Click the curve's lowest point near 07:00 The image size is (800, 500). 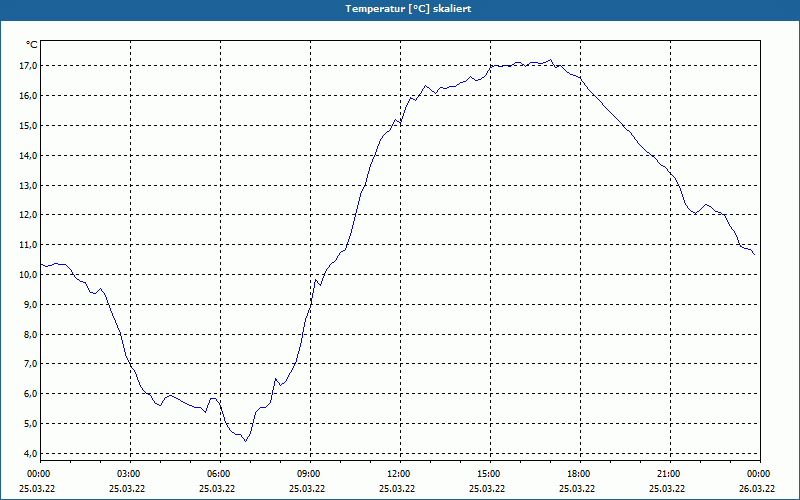click(245, 441)
